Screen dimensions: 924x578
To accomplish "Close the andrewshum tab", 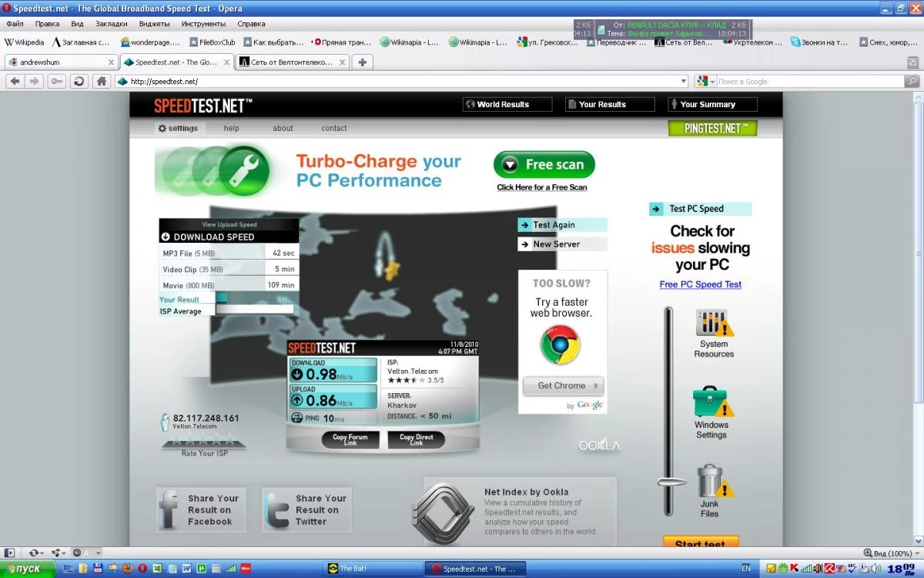I will pos(111,62).
